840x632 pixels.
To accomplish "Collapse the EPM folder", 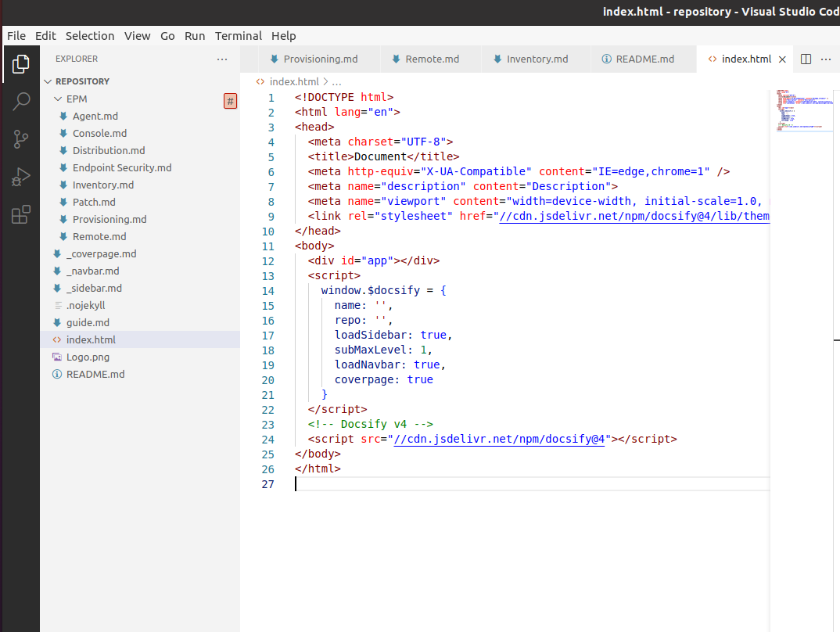I will click(x=58, y=99).
